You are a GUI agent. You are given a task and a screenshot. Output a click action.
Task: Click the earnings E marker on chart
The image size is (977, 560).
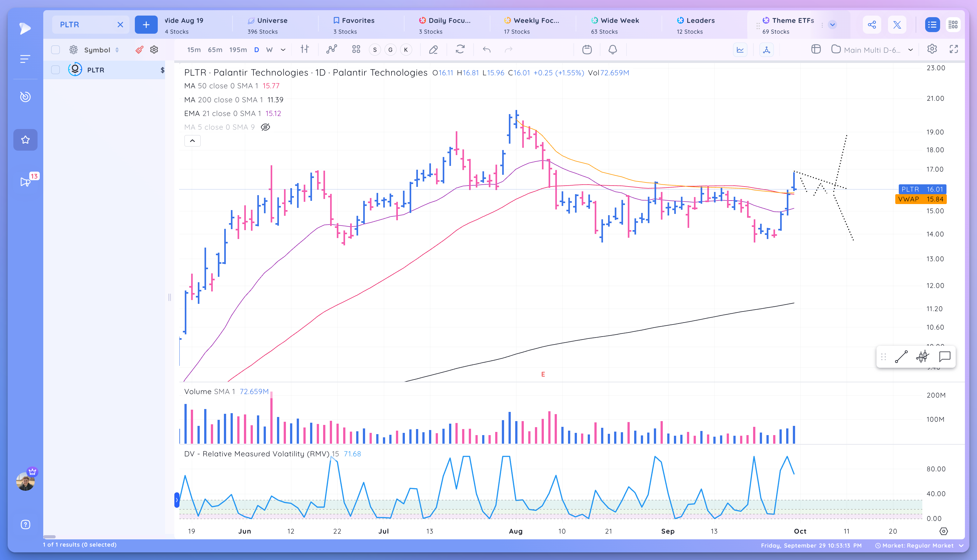[543, 374]
